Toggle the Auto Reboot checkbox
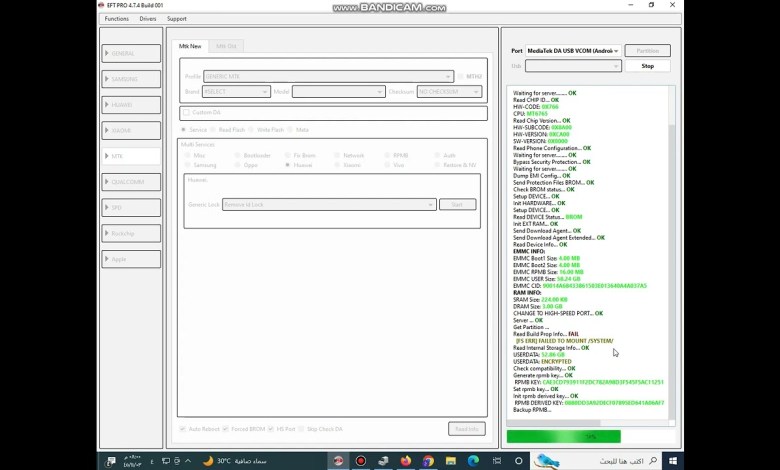This screenshot has width=780, height=470. [x=183, y=429]
